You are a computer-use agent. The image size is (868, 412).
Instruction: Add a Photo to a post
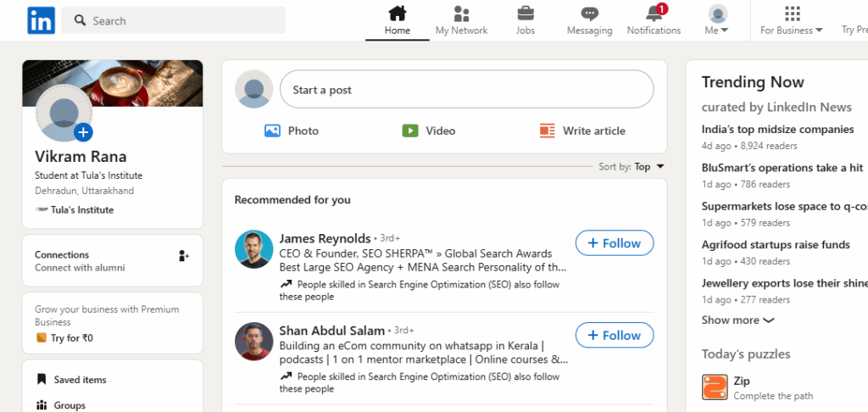coord(292,131)
